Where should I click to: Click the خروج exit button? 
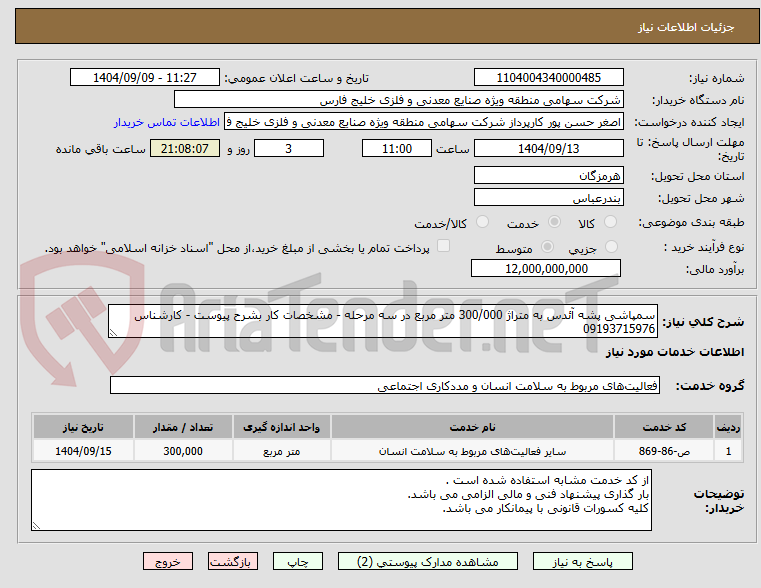click(x=167, y=561)
